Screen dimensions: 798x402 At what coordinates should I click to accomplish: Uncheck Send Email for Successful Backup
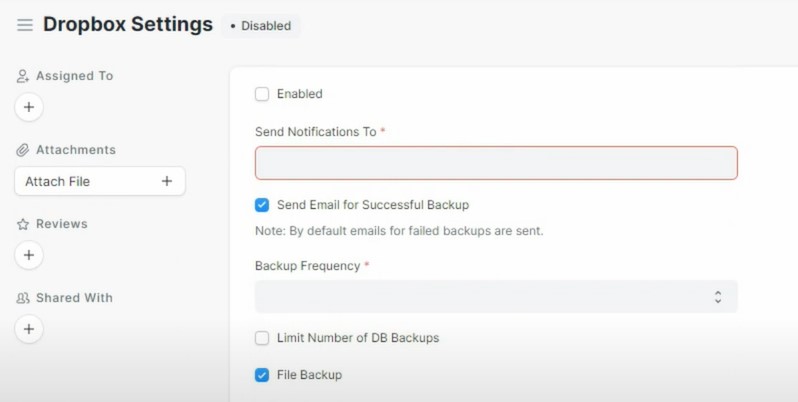(x=262, y=205)
